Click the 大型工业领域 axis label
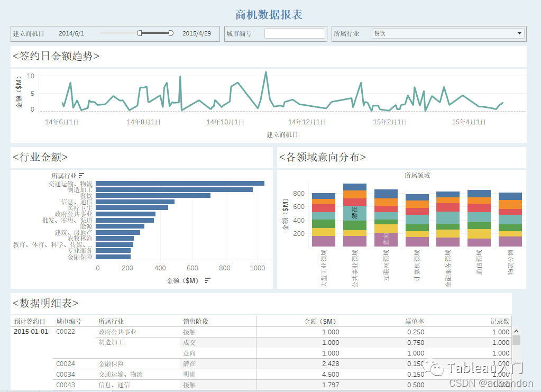 (x=323, y=268)
